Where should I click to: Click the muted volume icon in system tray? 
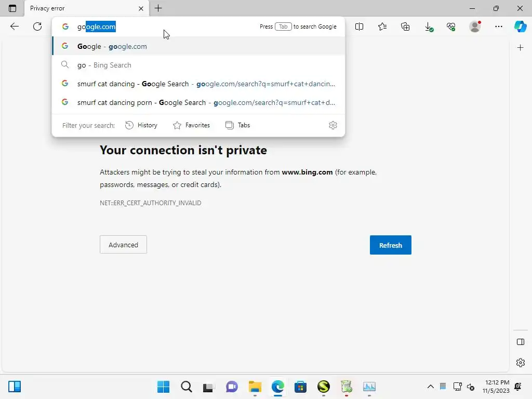click(x=471, y=387)
